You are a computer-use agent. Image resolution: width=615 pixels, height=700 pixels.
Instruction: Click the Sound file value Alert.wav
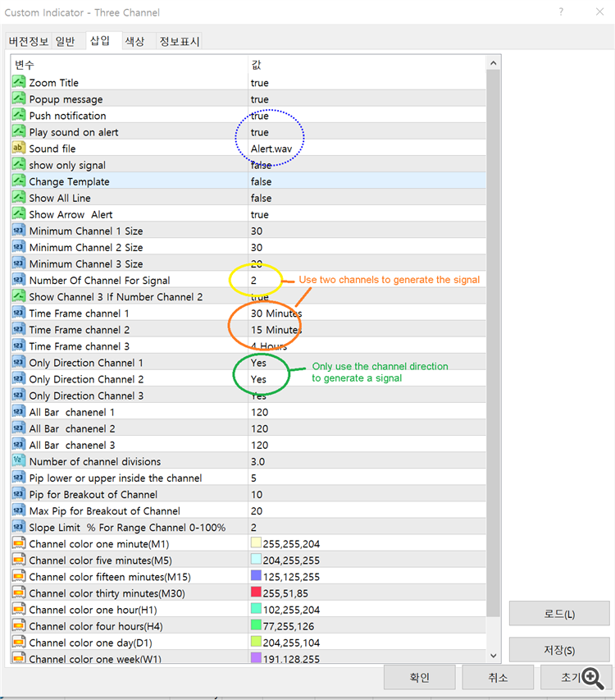(x=271, y=149)
